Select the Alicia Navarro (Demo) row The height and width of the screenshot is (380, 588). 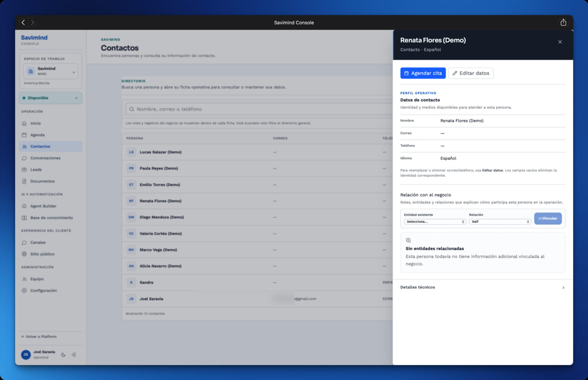click(257, 266)
